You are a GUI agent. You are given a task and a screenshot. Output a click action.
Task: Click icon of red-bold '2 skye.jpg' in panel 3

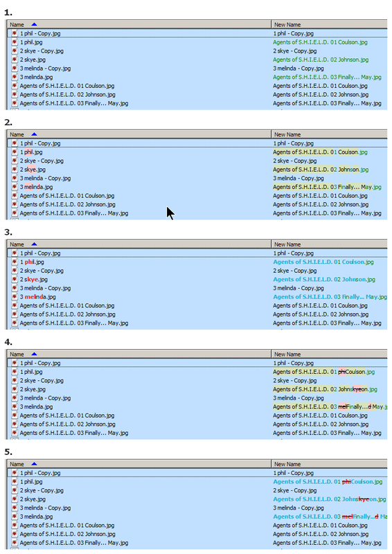click(14, 280)
